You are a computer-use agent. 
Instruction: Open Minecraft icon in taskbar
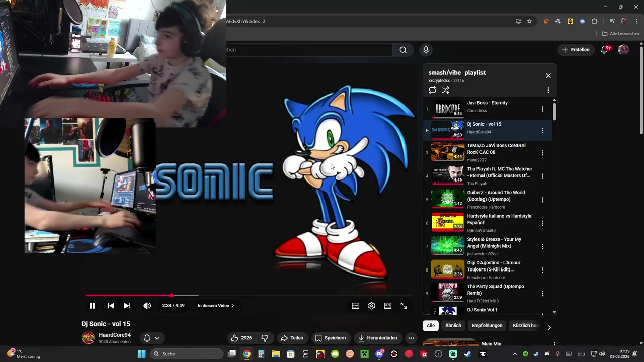[x=364, y=354]
